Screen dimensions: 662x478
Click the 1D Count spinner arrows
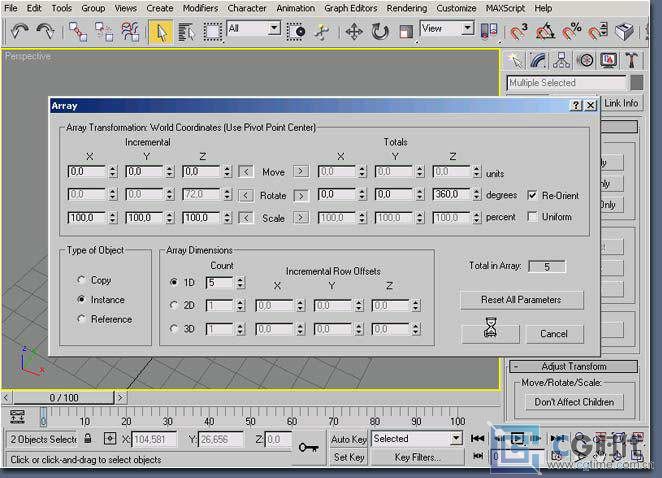point(240,282)
